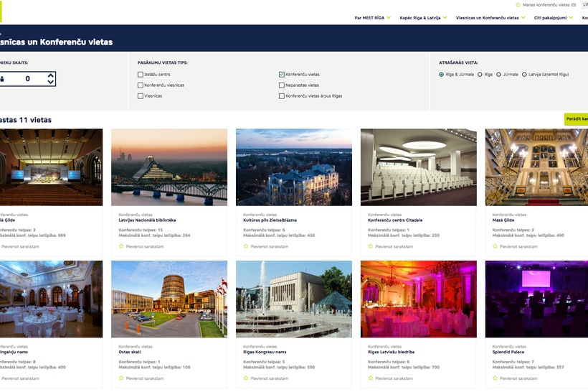The image size is (588, 392).
Task: Open the Ostas skati title link
Action: point(130,352)
